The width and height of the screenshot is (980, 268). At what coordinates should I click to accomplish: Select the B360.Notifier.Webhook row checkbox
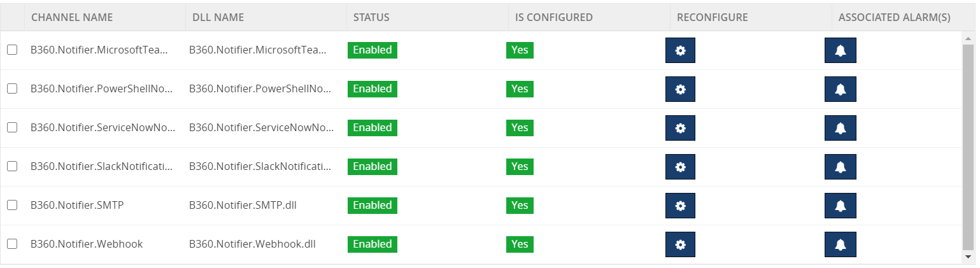click(x=12, y=244)
